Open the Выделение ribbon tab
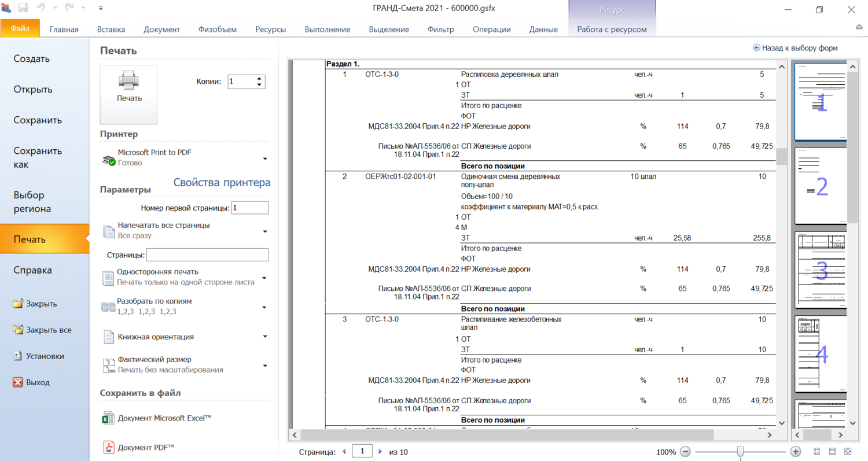Screen dimensions: 868x461 tap(389, 29)
